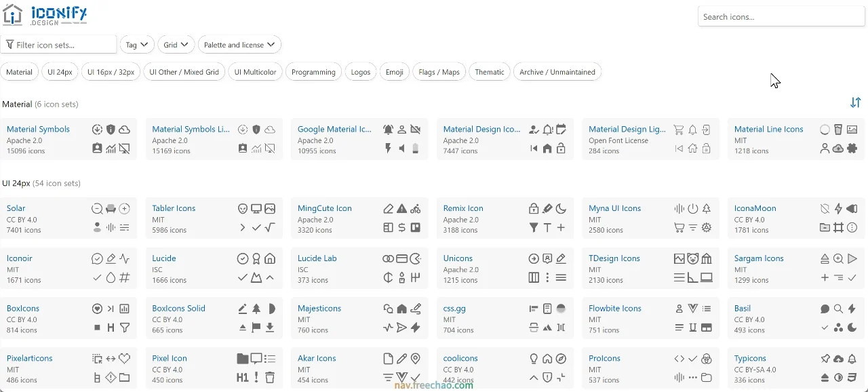Image resolution: width=868 pixels, height=392 pixels.
Task: Click the home icon in Material Design Icons card
Action: [x=547, y=149]
